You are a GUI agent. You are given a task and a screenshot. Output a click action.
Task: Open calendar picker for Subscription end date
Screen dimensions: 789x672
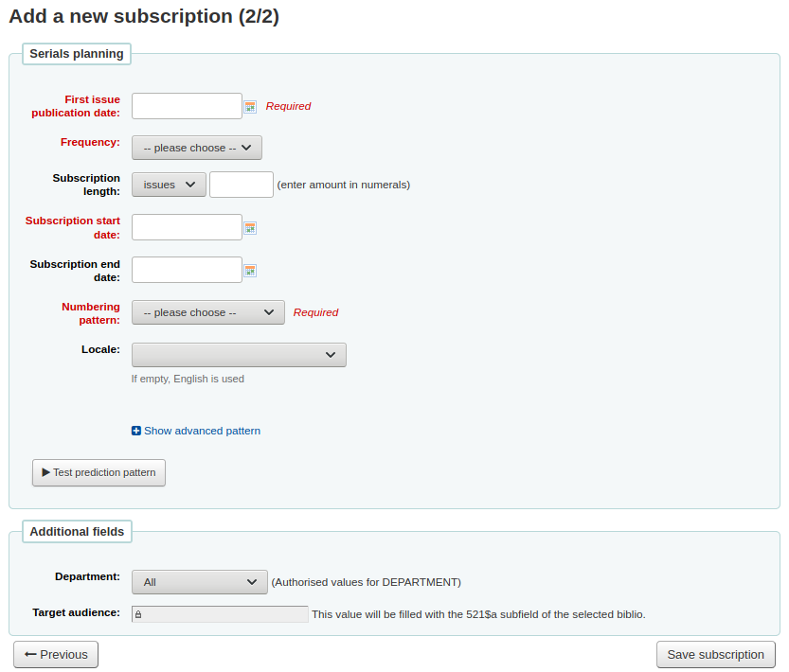[250, 270]
